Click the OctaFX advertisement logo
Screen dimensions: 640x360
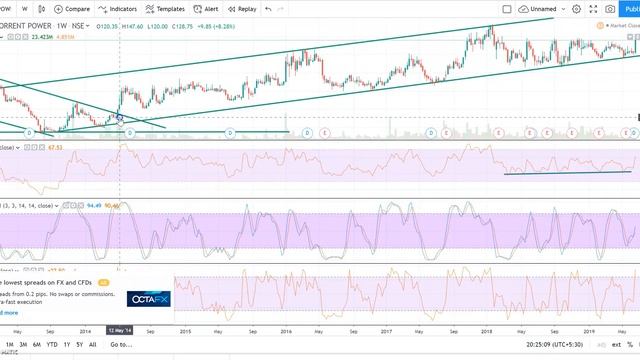(149, 299)
